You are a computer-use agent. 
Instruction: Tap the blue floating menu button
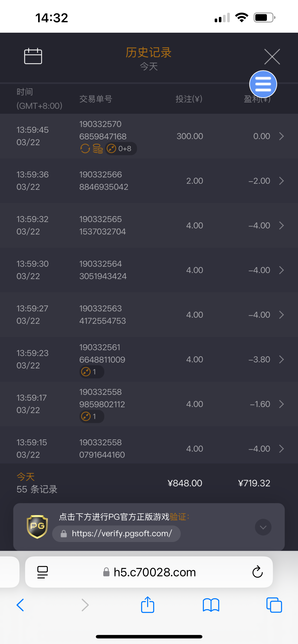tap(263, 84)
